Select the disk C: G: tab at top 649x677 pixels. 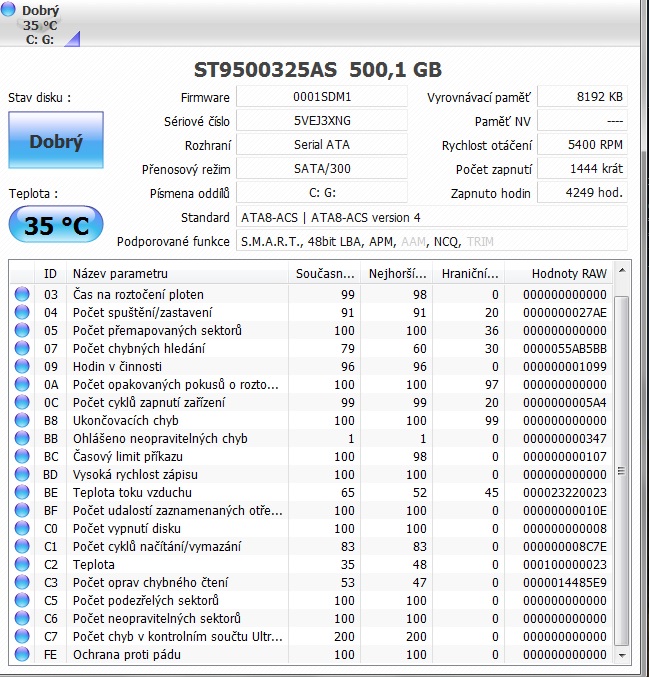40,25
